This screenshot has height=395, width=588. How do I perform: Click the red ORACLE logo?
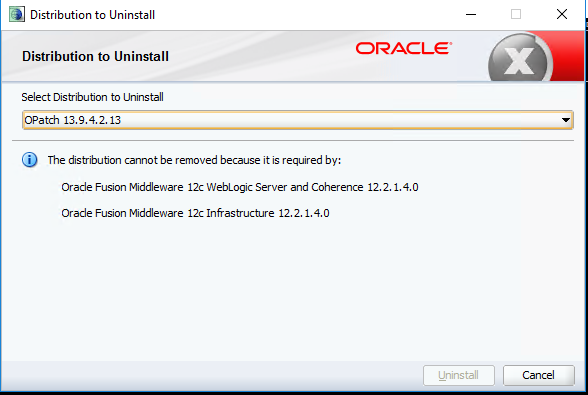click(x=404, y=48)
